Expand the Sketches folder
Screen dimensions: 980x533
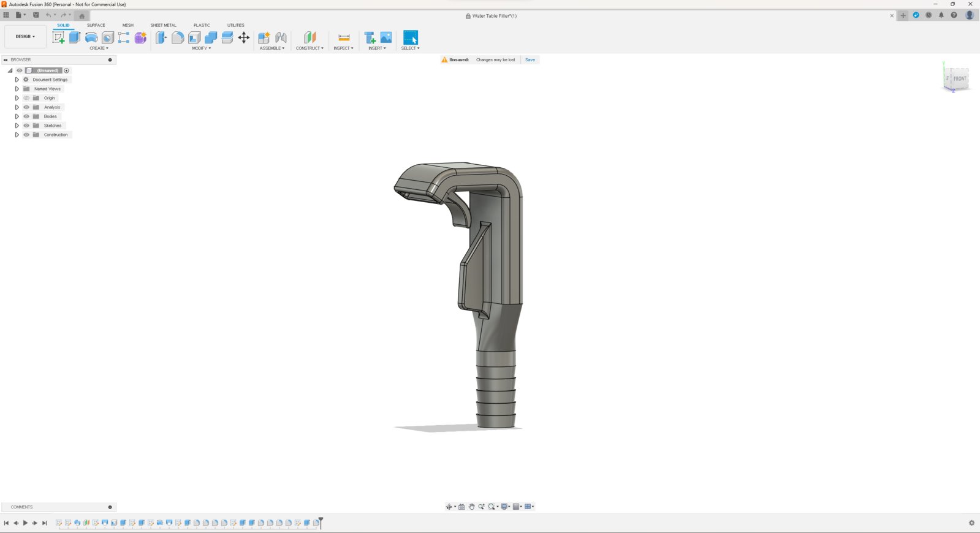17,126
